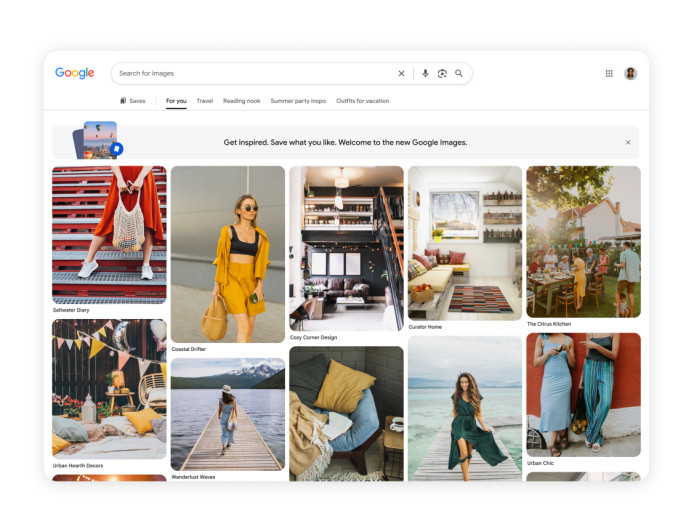Open the Urban Hearth Decors image
694x532 pixels.
click(109, 389)
